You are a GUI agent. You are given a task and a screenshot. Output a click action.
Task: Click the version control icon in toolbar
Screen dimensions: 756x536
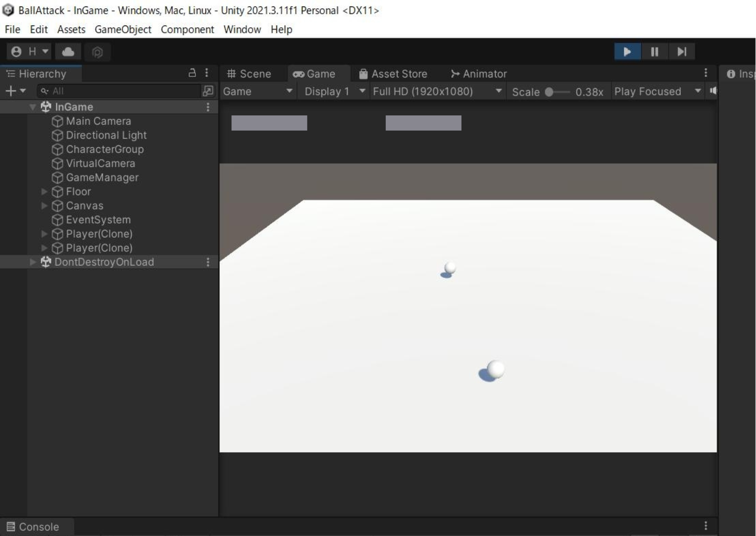pos(97,52)
